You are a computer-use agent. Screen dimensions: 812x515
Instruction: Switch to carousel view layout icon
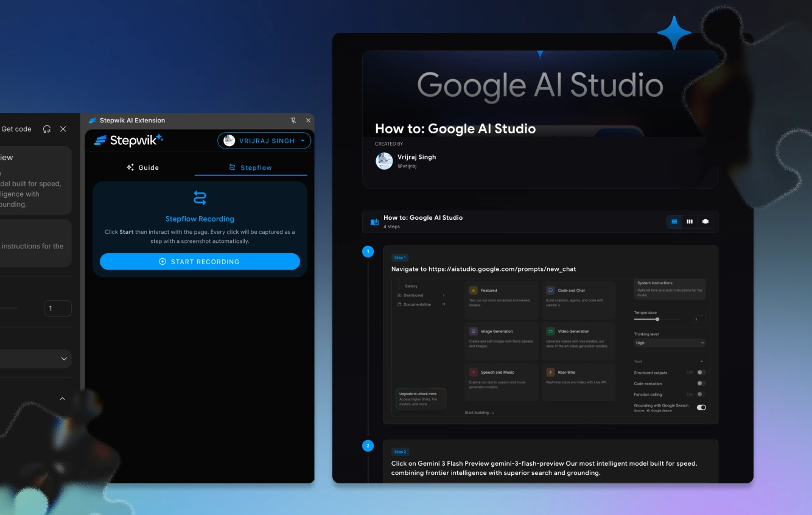705,222
